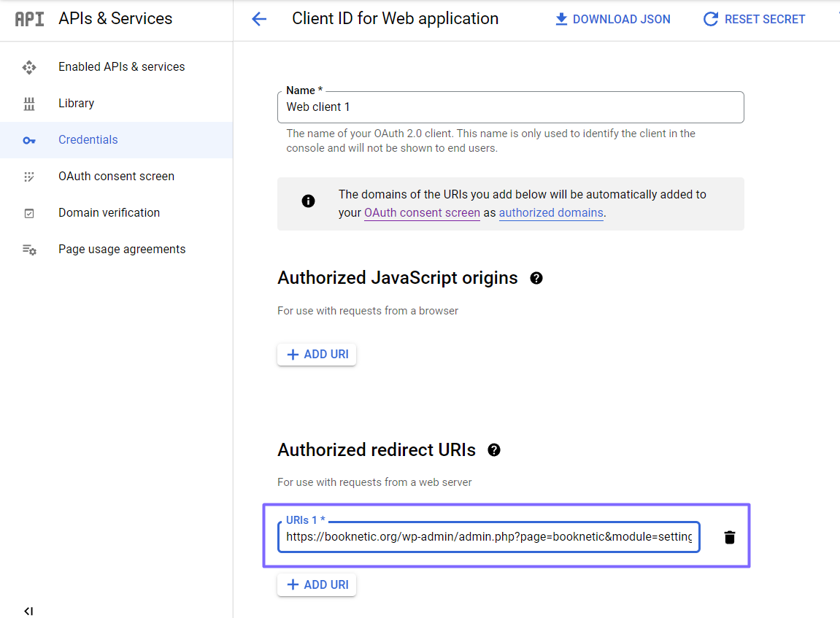Click the OAuth consent screen sidebar icon
This screenshot has height=618, width=840.
pyautogui.click(x=29, y=177)
